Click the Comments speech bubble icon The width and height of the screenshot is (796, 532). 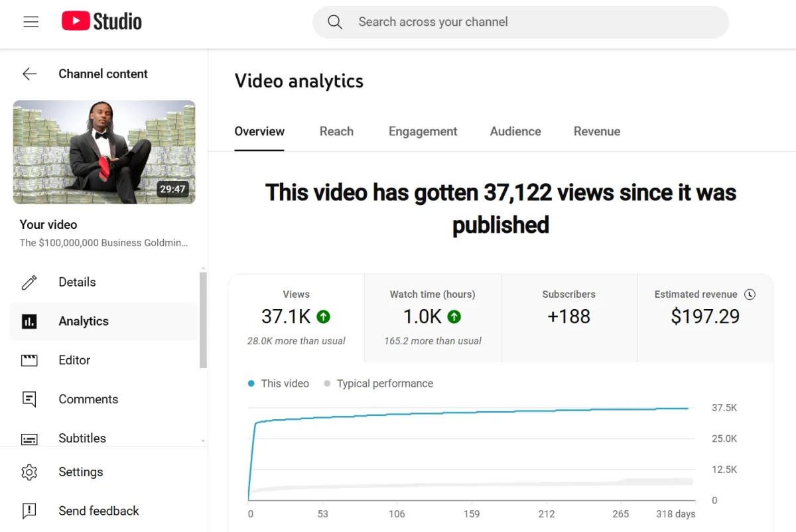29,399
